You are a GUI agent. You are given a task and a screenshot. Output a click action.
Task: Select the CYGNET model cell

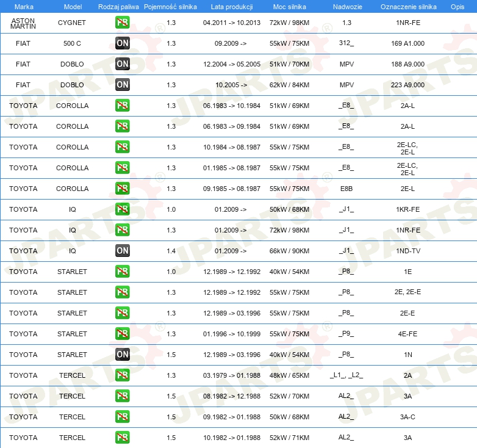coord(72,23)
